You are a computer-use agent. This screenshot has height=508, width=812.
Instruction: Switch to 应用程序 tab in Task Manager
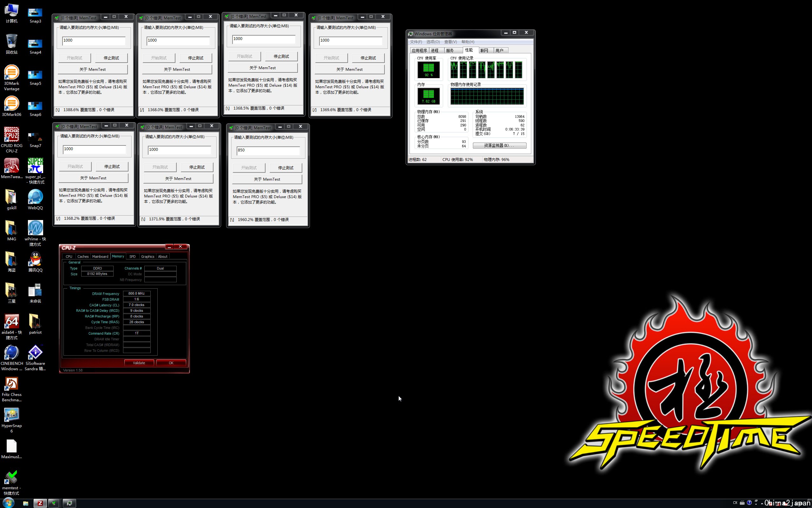419,50
